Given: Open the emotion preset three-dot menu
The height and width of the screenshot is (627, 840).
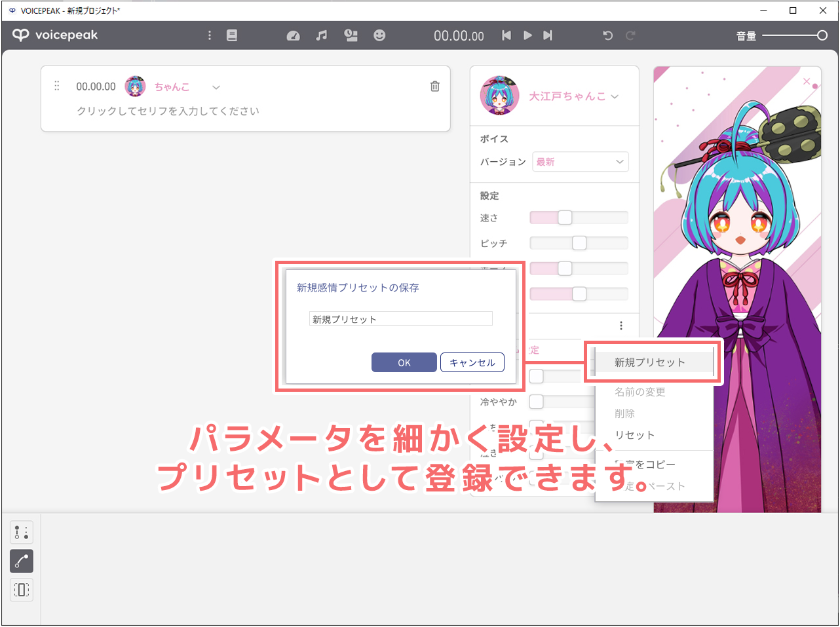Looking at the screenshot, I should click(621, 326).
